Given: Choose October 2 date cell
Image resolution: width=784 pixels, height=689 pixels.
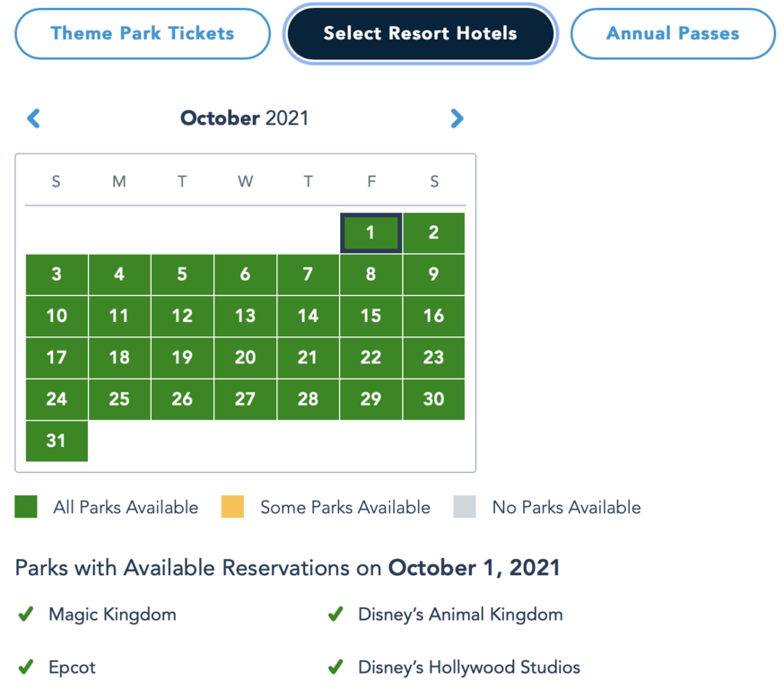Looking at the screenshot, I should (434, 233).
